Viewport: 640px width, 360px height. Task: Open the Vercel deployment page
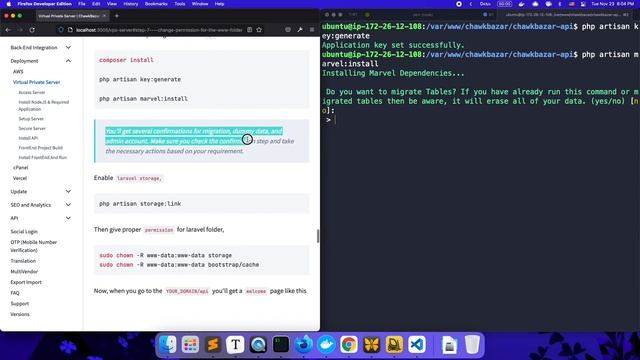20,178
